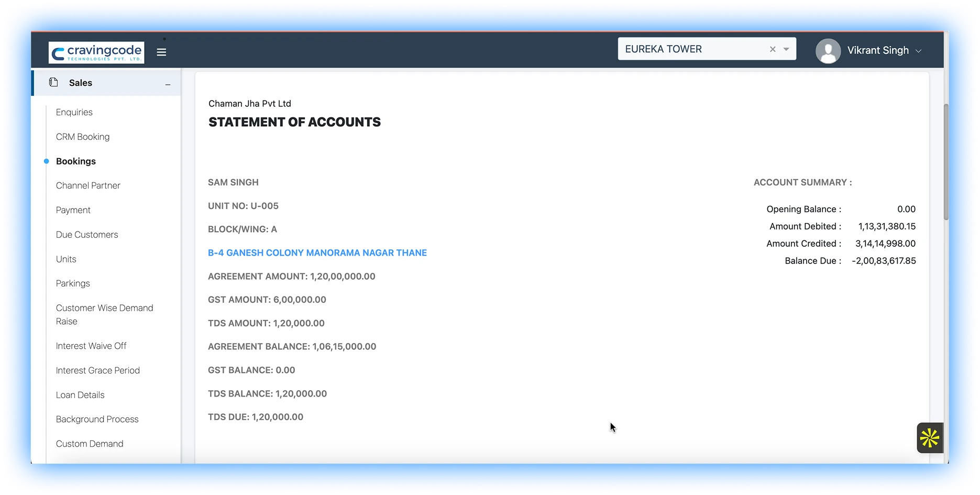Click Amount Debited value 1,13,31,380.15
The height and width of the screenshot is (495, 980).
click(887, 226)
